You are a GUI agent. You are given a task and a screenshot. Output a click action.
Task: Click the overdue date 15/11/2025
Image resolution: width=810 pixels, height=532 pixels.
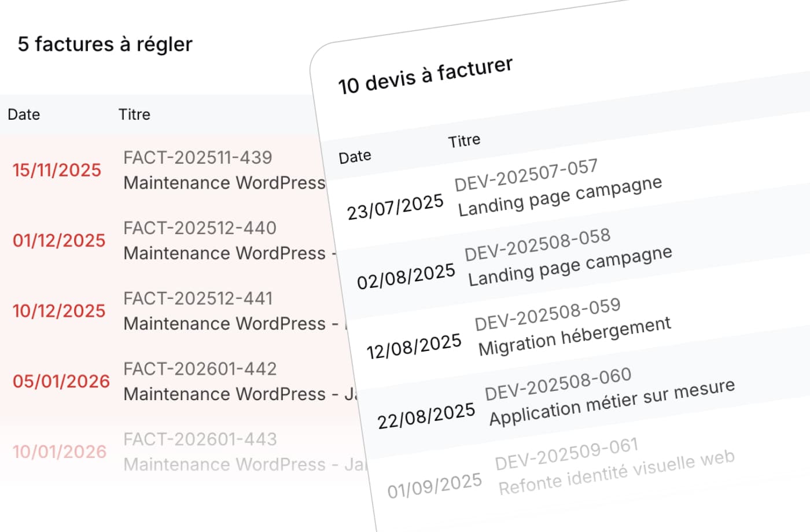coord(57,170)
